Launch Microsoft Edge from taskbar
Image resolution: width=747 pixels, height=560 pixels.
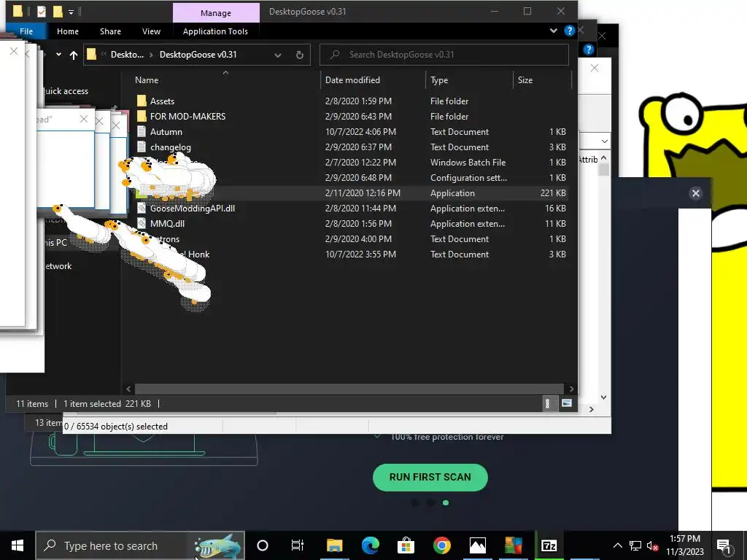(370, 545)
